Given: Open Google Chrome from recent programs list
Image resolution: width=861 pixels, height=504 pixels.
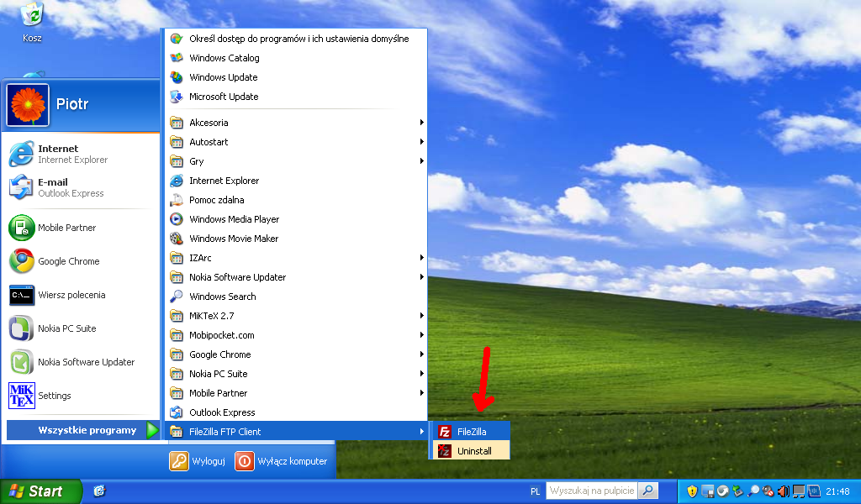Looking at the screenshot, I should coord(81,261).
